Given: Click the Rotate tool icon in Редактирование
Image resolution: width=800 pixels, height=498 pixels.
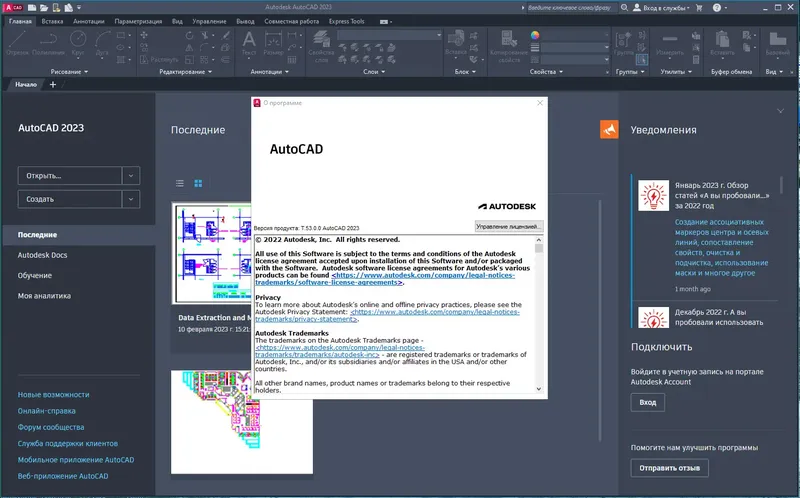Looking at the screenshot, I should click(x=189, y=35).
